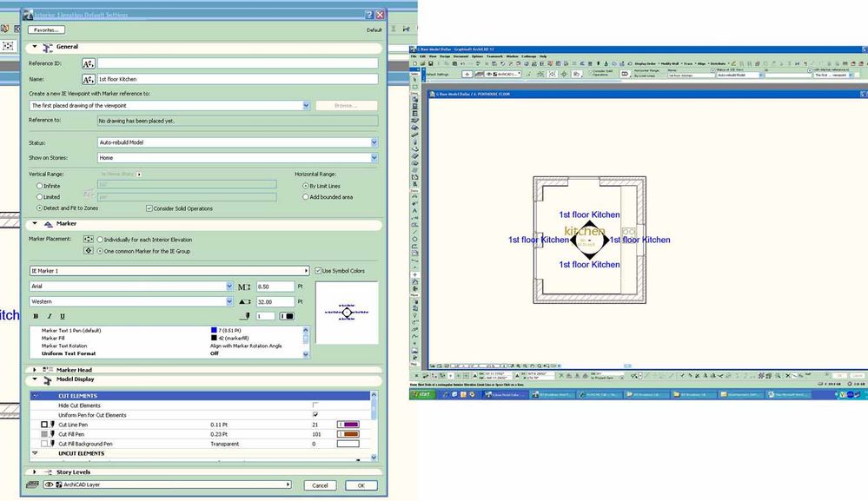Click the marker size icon

pyautogui.click(x=244, y=302)
